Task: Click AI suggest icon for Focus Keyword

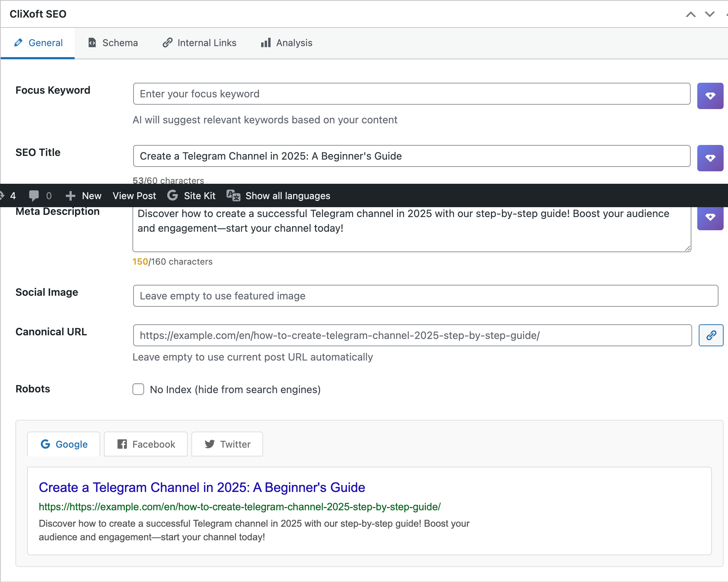Action: [710, 96]
